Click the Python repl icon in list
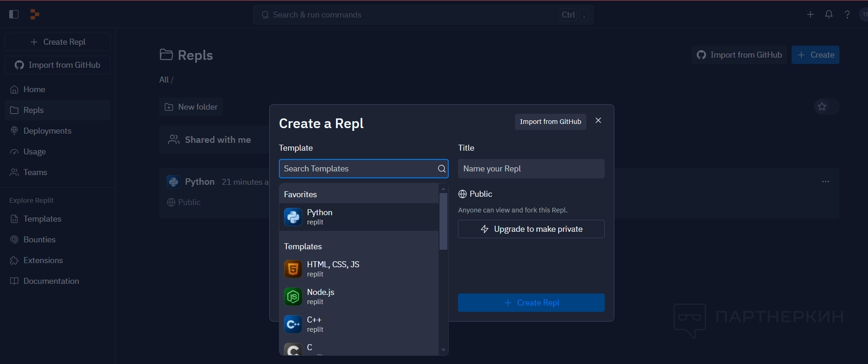The width and height of the screenshot is (868, 364). tap(174, 182)
